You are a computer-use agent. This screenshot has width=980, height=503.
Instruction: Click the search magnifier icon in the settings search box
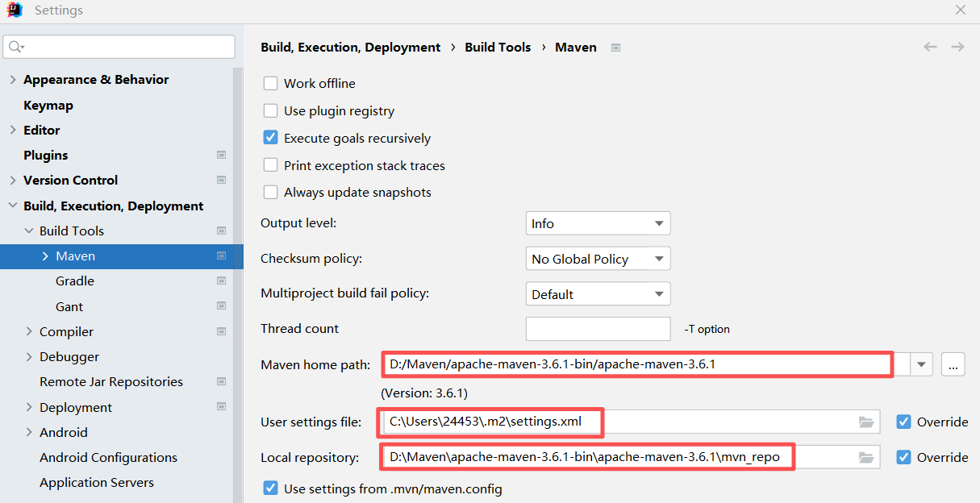click(16, 47)
